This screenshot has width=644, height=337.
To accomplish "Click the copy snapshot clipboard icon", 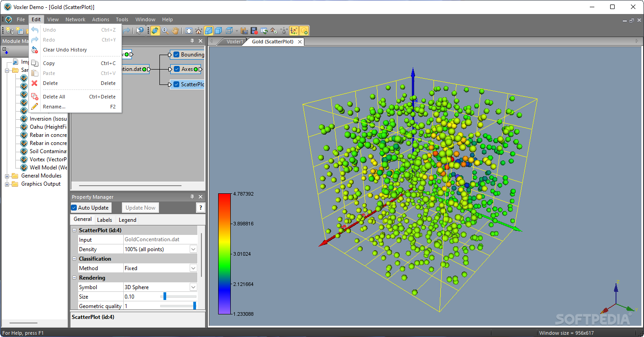I will [244, 30].
